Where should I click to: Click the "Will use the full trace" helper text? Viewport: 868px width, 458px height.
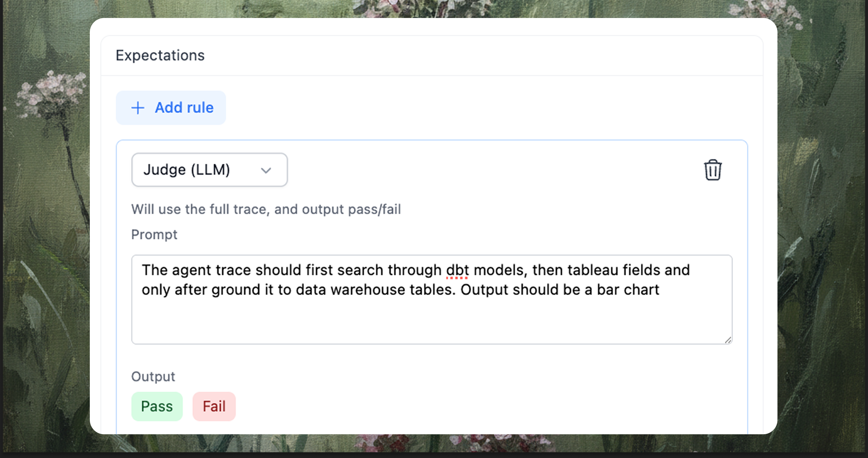click(x=266, y=209)
